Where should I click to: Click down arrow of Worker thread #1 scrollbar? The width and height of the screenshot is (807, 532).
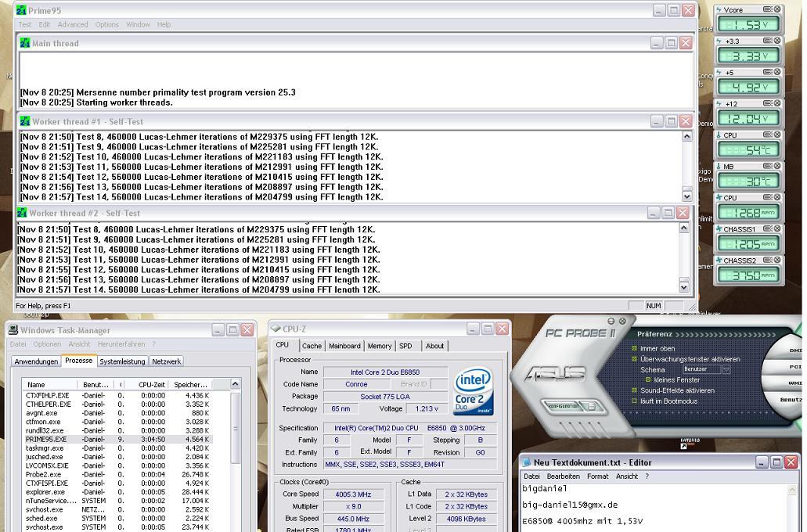(687, 196)
